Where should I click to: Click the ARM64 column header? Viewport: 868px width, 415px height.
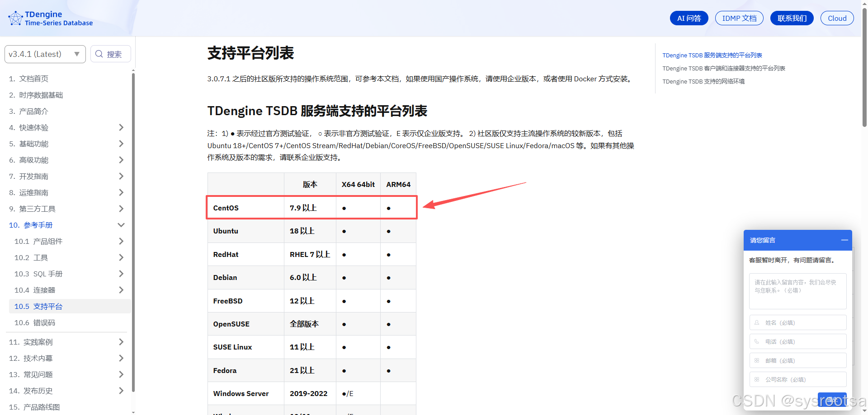coord(398,184)
